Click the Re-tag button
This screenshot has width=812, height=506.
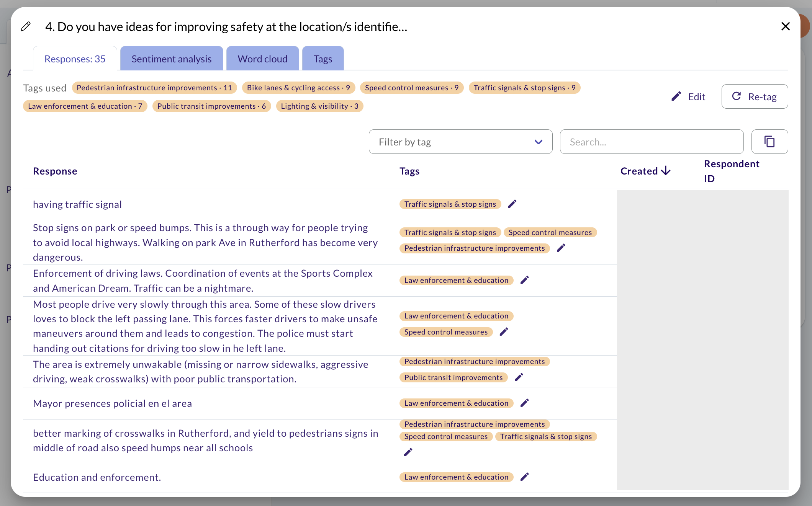click(x=755, y=96)
